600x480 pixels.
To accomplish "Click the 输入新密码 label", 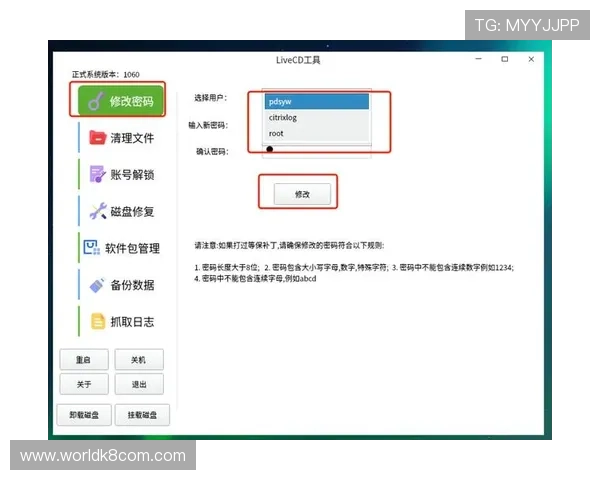I will pos(208,125).
